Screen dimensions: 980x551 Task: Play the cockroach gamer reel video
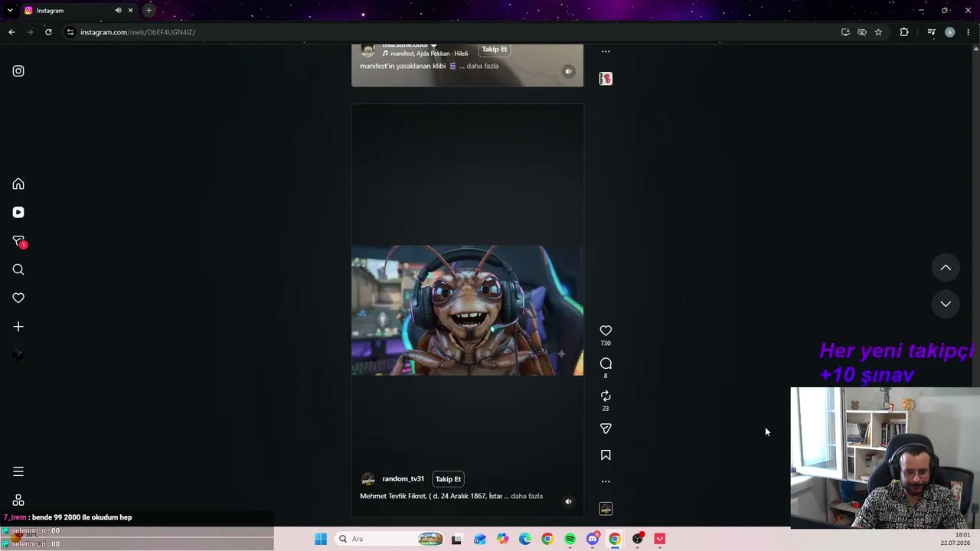coord(467,311)
